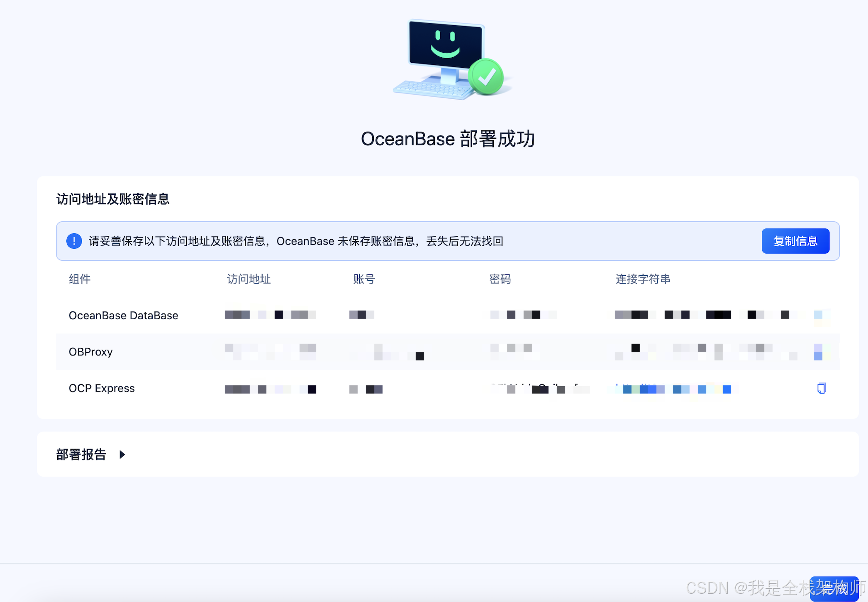Screen dimensions: 868x602
Task: Click the 连接字符串 column header
Action: click(x=643, y=279)
